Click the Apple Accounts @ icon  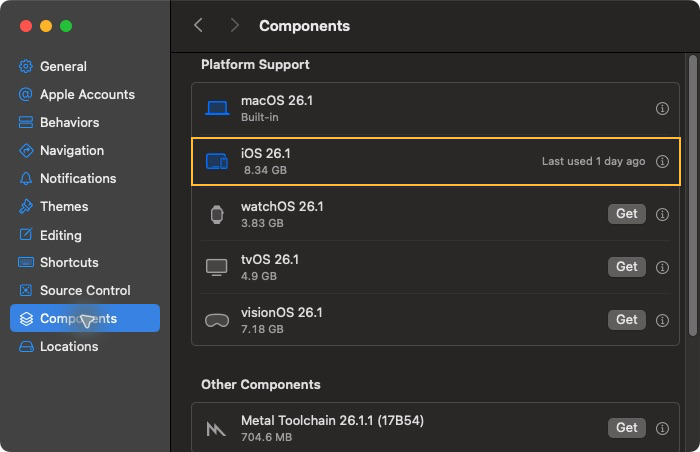(x=26, y=94)
